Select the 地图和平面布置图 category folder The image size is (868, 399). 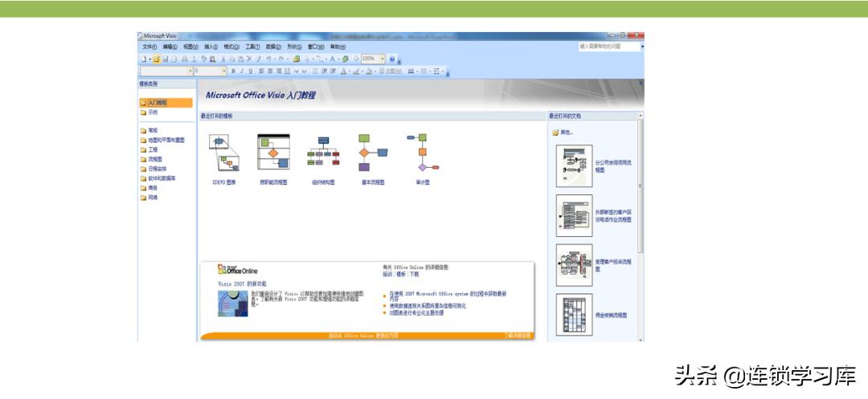click(162, 140)
